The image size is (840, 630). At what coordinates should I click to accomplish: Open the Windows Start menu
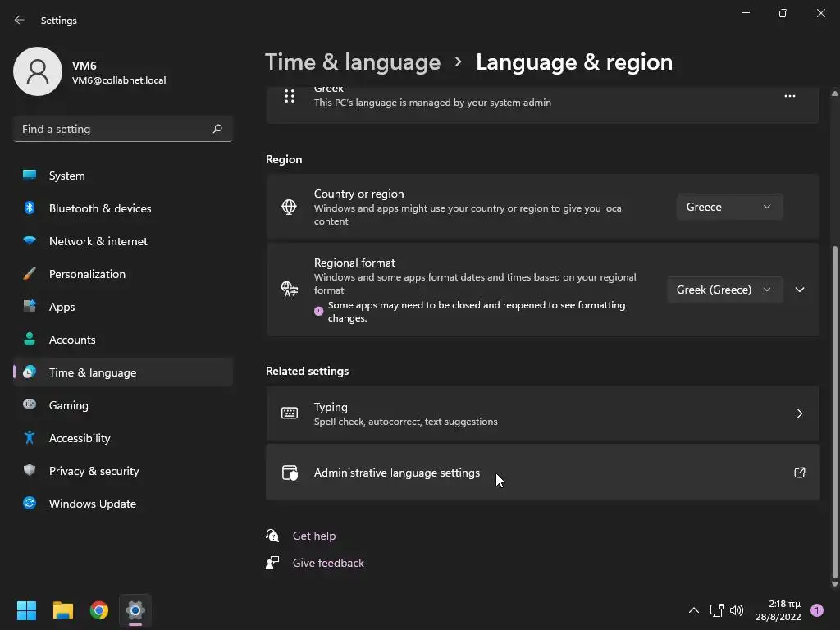tap(26, 610)
